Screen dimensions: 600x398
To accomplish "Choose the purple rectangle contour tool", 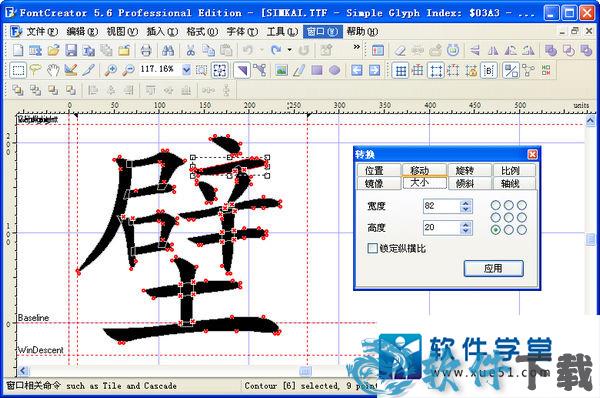I will point(317,70).
